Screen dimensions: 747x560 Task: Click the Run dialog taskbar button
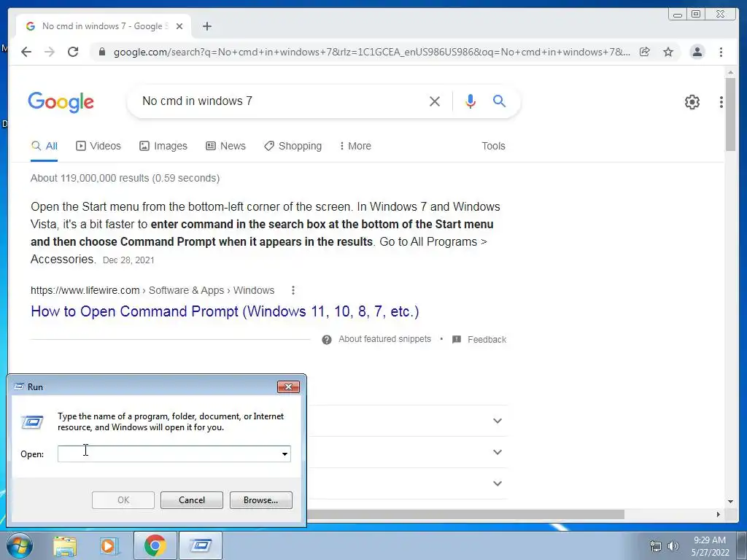pyautogui.click(x=200, y=545)
